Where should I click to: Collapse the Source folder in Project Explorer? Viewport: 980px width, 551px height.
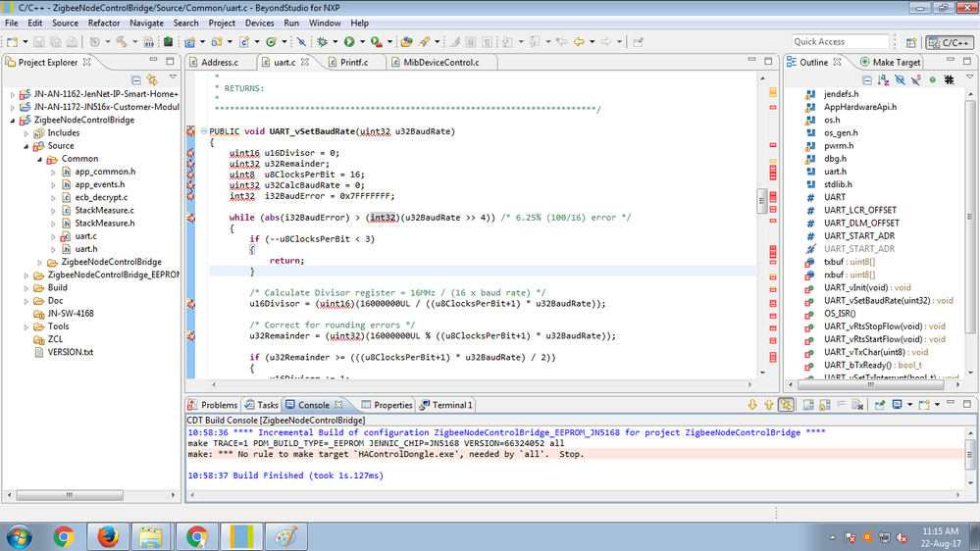[x=26, y=145]
